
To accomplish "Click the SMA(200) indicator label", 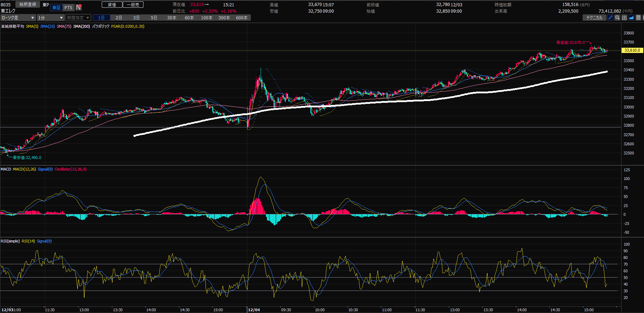I will [81, 26].
